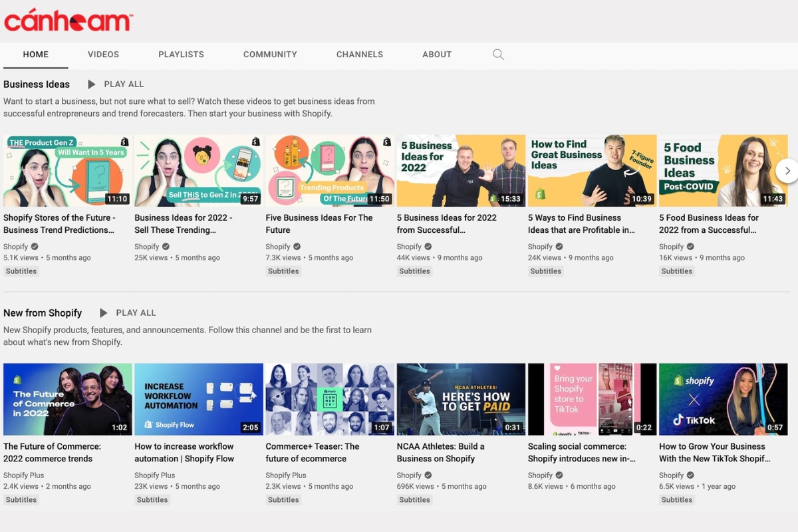Open 'Trending Products Of The Future' thumbnail
Viewport: 798px width, 532px height.
pos(330,171)
